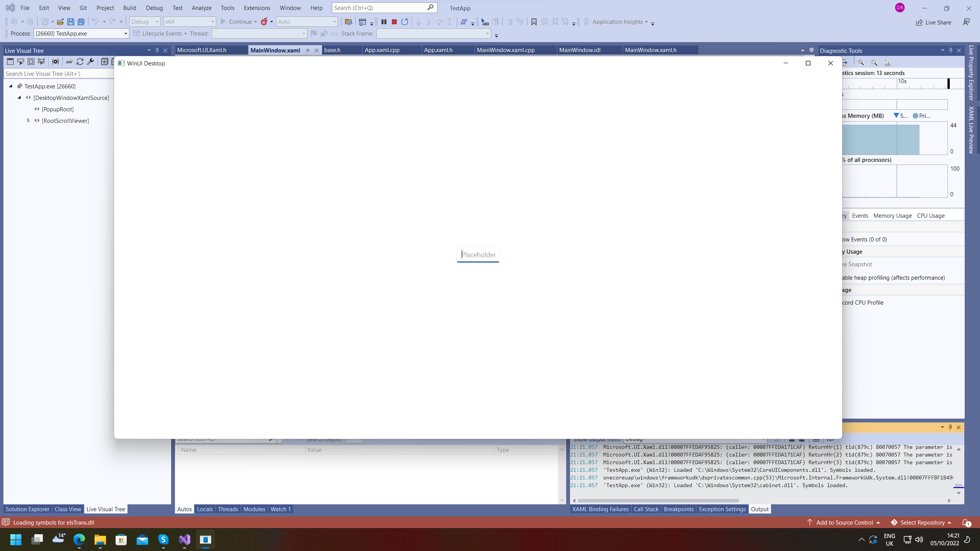Collapse the TestApp.exe [26660] tree node
The image size is (980, 551).
11,86
